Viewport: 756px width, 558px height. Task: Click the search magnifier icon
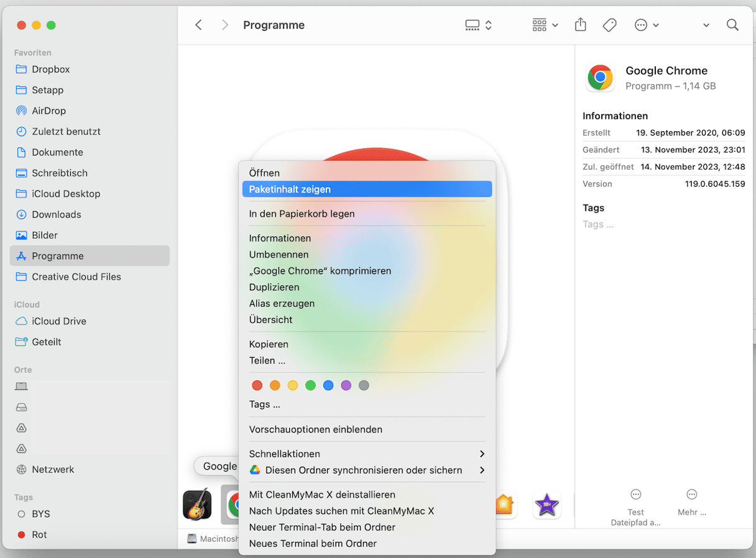(x=732, y=25)
